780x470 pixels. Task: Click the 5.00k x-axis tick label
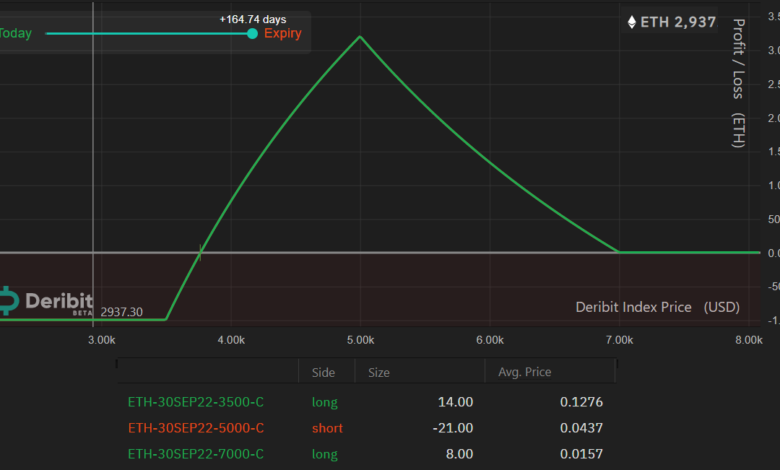pyautogui.click(x=361, y=340)
